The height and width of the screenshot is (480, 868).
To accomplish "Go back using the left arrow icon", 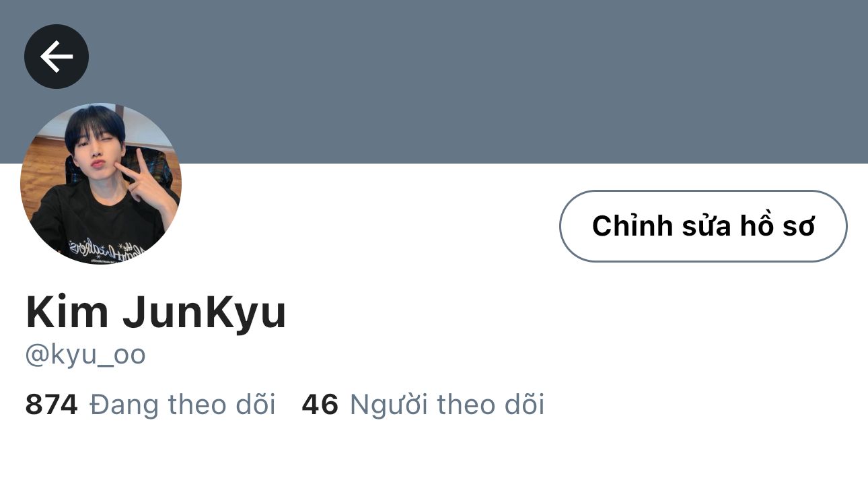I will (x=57, y=57).
